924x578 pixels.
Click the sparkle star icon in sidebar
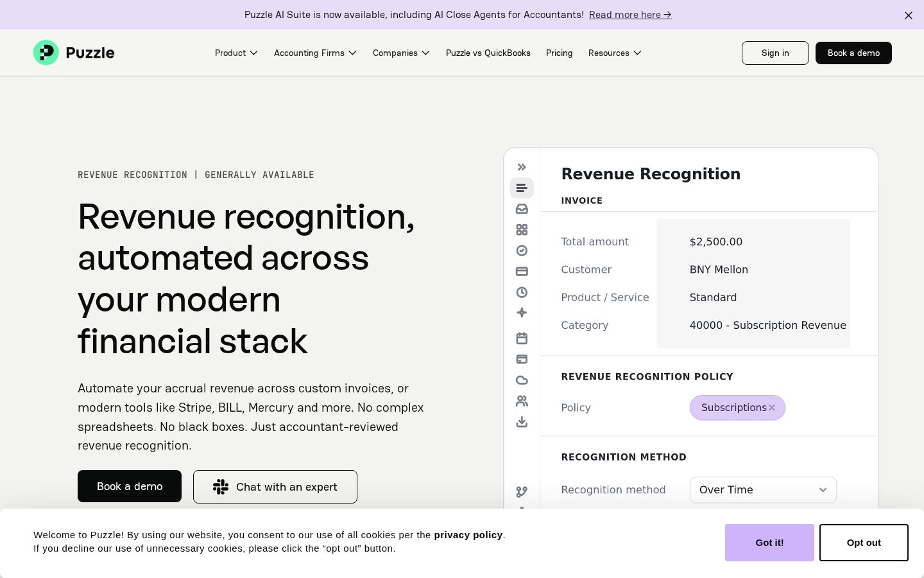click(522, 313)
